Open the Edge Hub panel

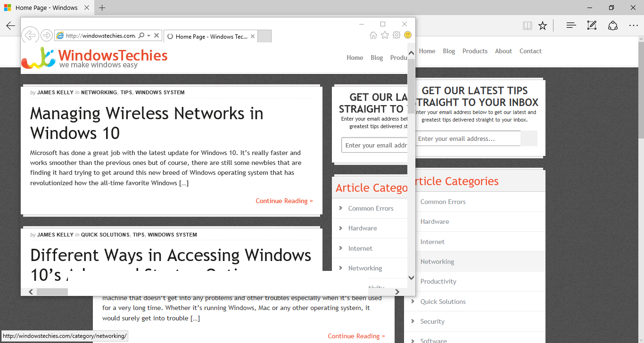571,25
